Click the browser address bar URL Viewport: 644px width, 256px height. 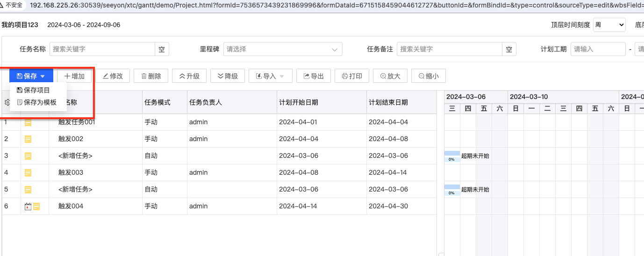point(336,5)
